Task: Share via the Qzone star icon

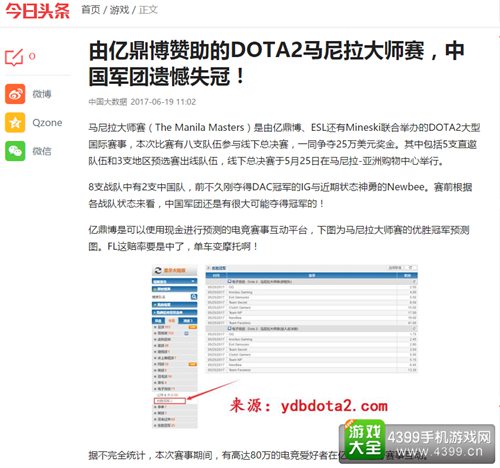Action: point(15,122)
